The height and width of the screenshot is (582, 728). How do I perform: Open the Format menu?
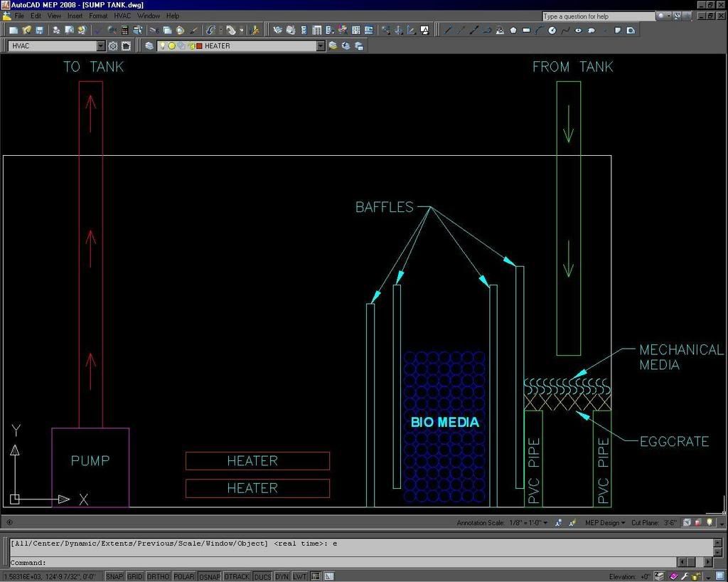click(x=98, y=16)
